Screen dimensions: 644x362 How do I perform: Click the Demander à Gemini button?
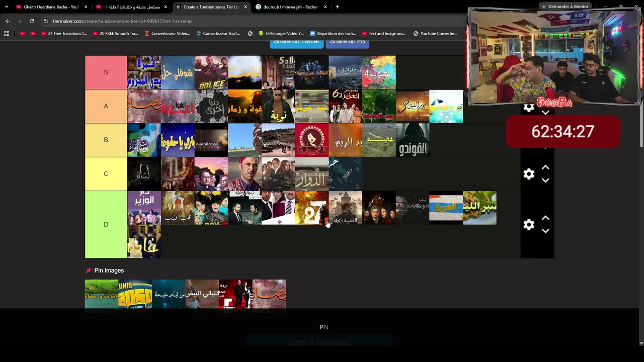pyautogui.click(x=564, y=7)
